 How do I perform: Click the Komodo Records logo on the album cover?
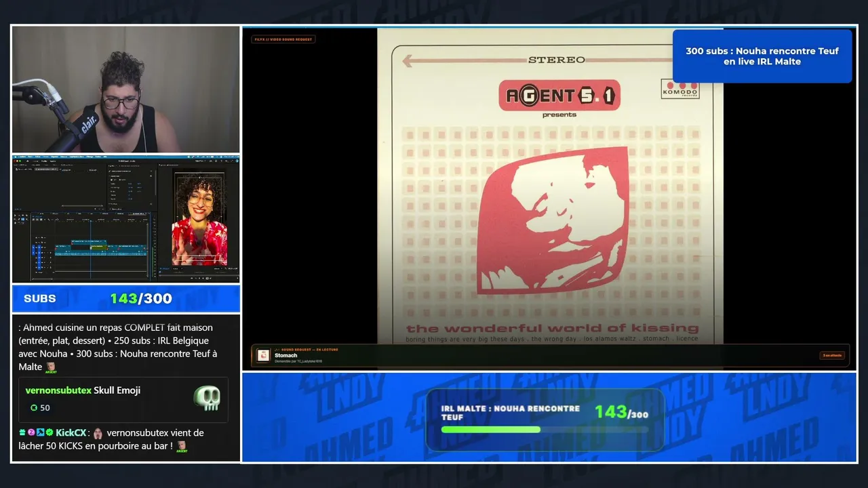point(679,89)
